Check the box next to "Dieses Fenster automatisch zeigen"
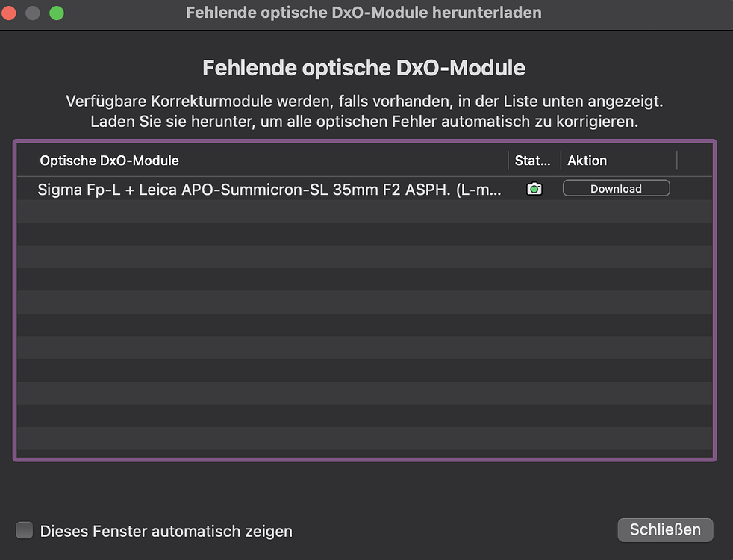733x560 pixels. pos(24,530)
